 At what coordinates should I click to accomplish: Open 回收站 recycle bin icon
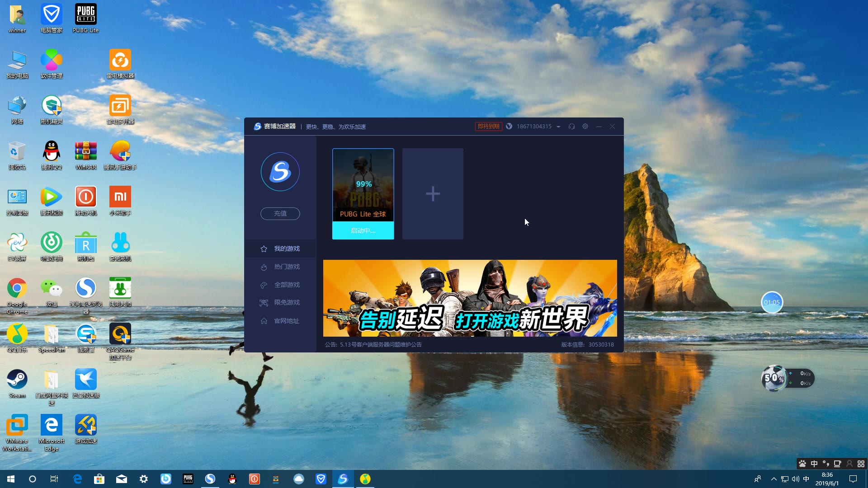[17, 155]
